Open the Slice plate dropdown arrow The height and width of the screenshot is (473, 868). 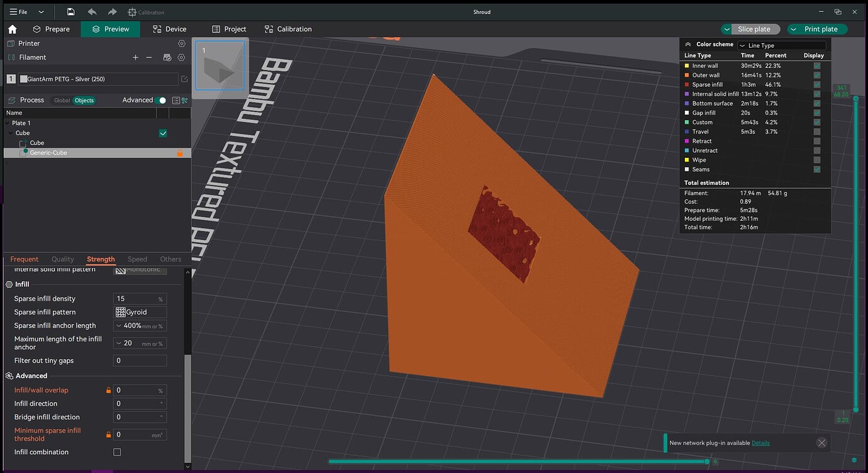(727, 29)
